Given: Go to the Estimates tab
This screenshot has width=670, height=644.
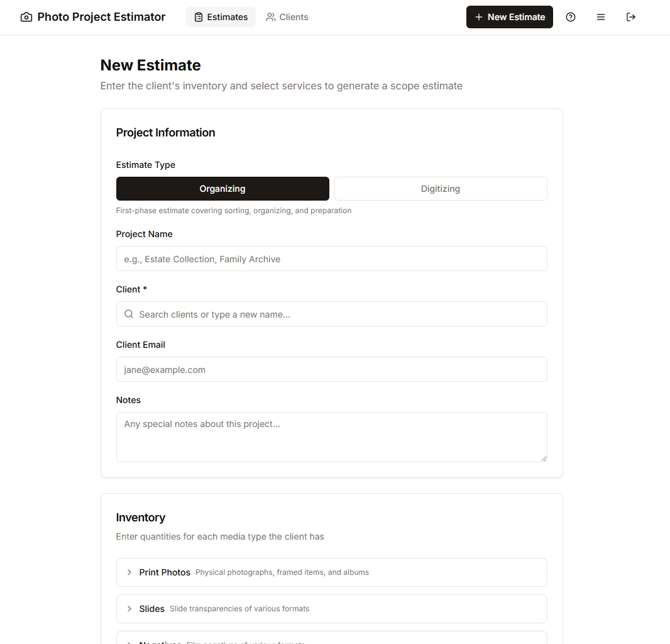Looking at the screenshot, I should [x=221, y=18].
